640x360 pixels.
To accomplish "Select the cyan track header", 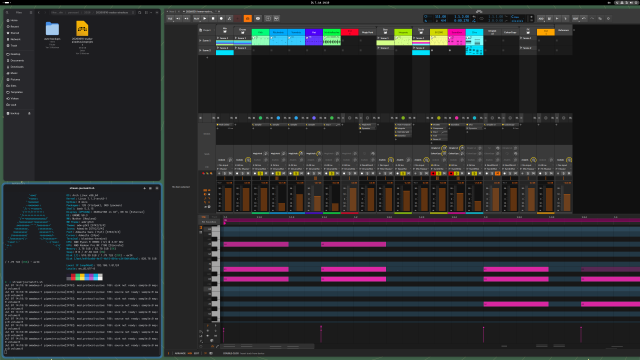I will tap(474, 32).
